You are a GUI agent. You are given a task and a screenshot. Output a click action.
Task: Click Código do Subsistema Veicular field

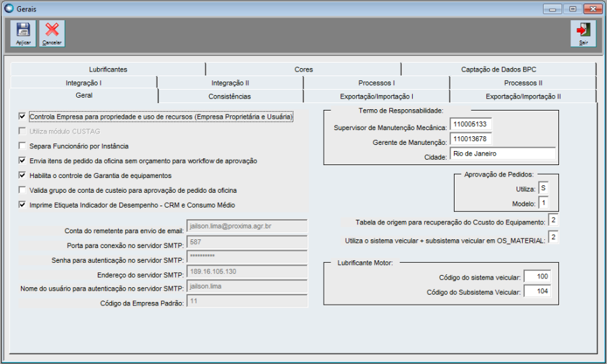point(537,291)
